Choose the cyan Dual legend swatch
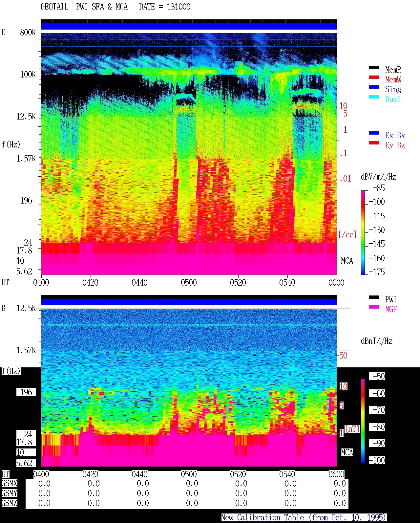The width and height of the screenshot is (420, 523). (374, 97)
